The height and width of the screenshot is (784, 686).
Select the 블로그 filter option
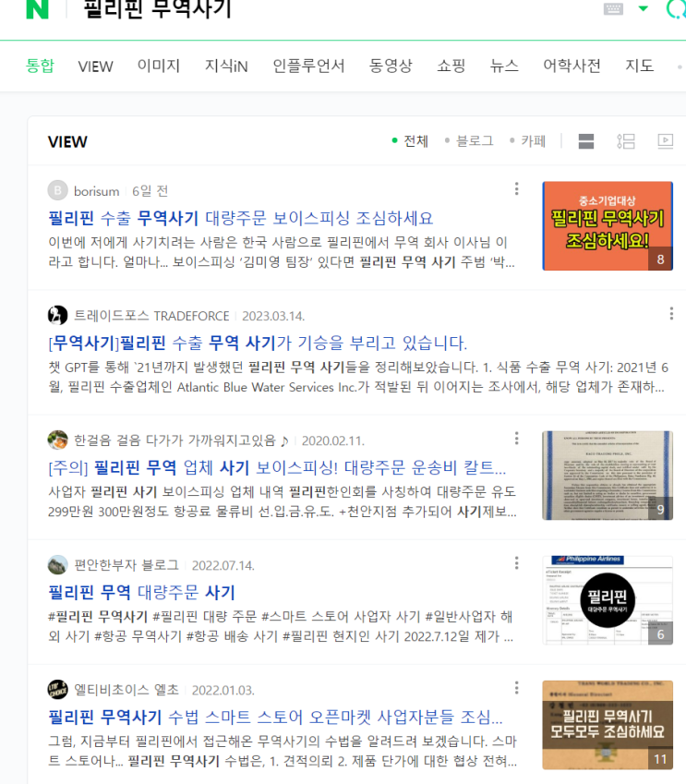click(469, 141)
